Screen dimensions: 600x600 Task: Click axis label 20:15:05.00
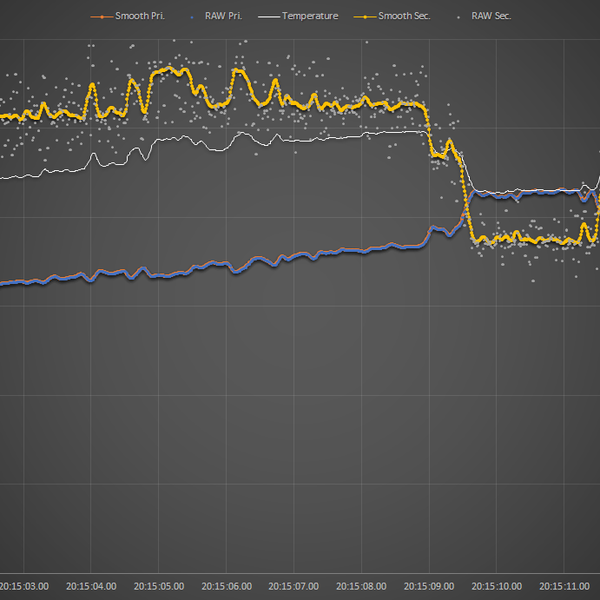click(x=159, y=586)
